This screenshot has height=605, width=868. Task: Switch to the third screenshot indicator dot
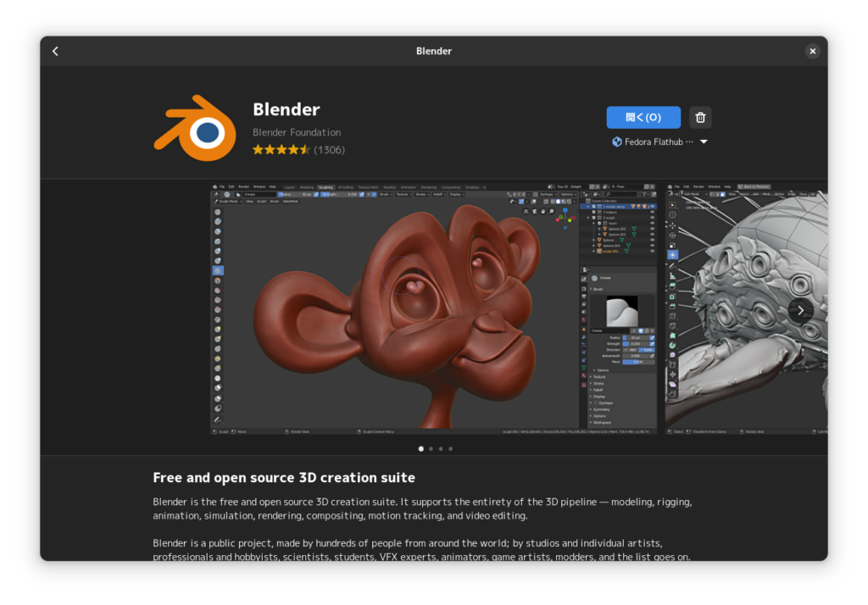[x=441, y=449]
